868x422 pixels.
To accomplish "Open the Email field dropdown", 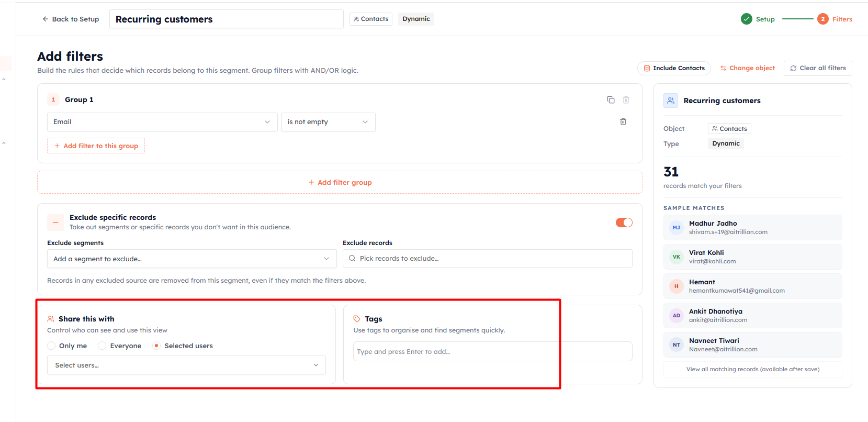I will (162, 122).
